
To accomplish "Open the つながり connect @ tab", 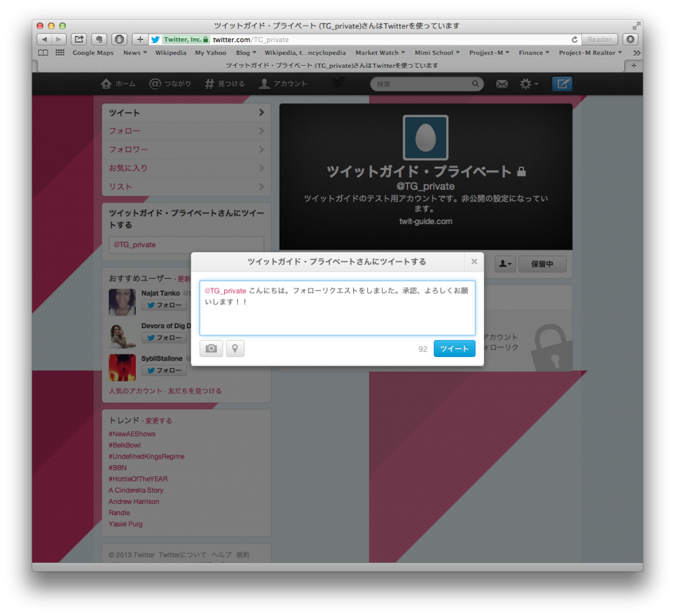I will click(x=170, y=84).
